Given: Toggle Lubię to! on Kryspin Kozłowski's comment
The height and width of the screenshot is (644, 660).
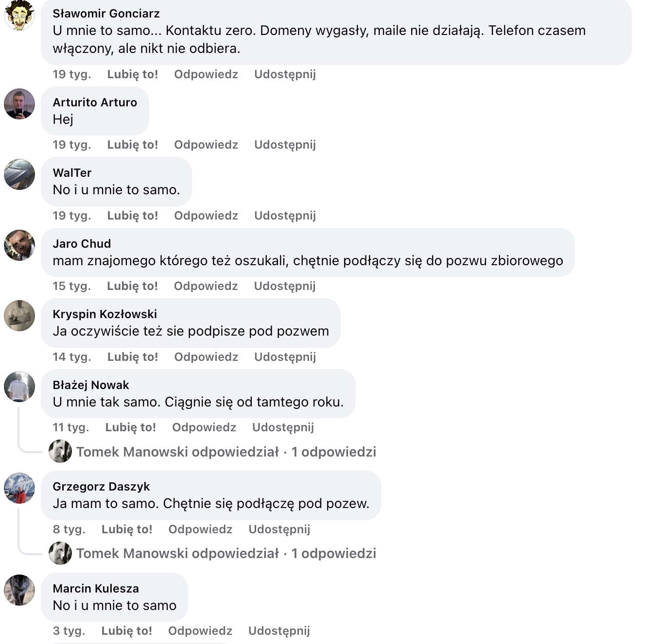Looking at the screenshot, I should tap(133, 357).
